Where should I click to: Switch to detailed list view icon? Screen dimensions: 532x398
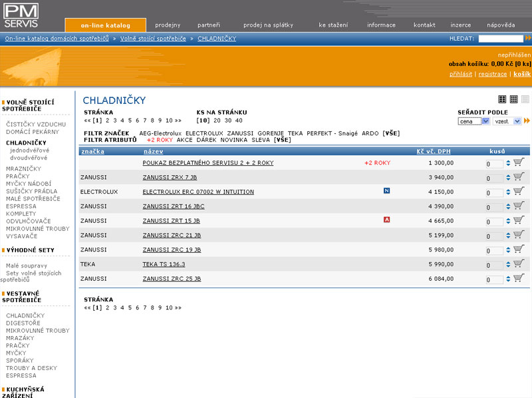coord(502,99)
